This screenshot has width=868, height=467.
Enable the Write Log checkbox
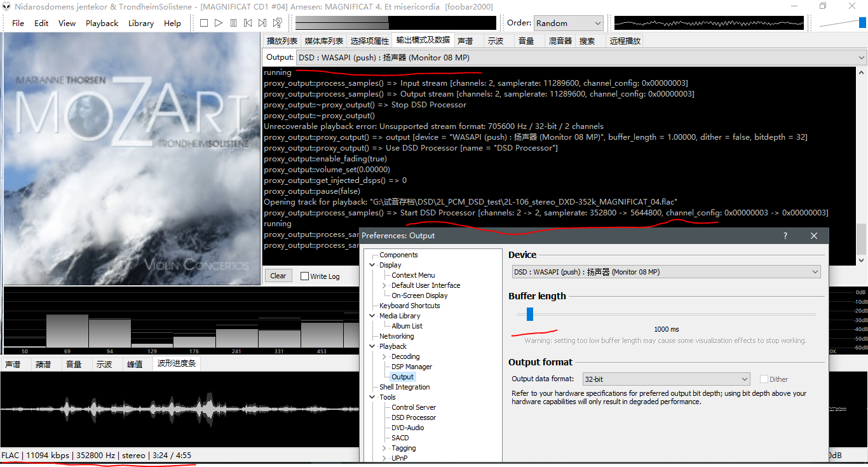[305, 276]
